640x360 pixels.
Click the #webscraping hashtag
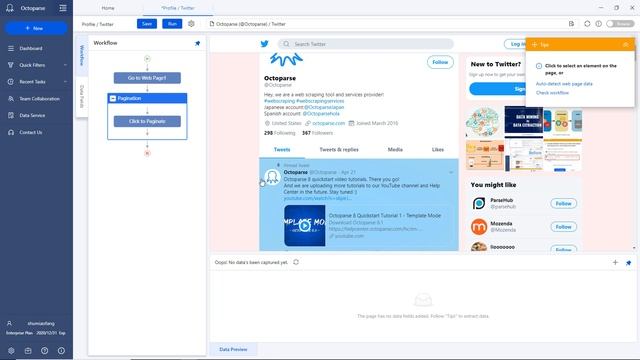point(279,101)
